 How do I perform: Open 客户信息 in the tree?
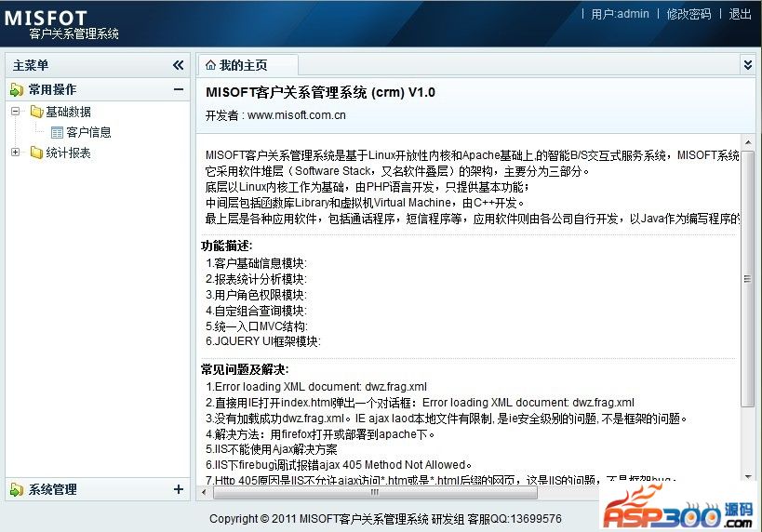[x=88, y=132]
